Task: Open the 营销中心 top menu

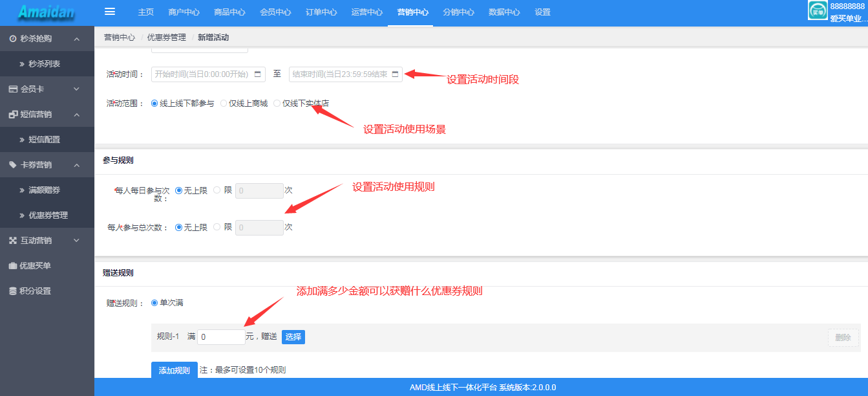Action: point(413,12)
